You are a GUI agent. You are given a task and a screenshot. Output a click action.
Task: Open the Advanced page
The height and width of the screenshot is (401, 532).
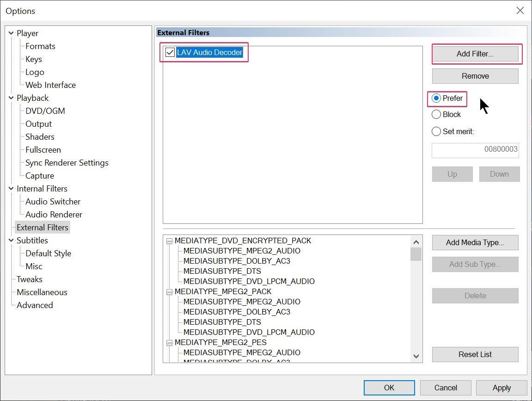[35, 305]
